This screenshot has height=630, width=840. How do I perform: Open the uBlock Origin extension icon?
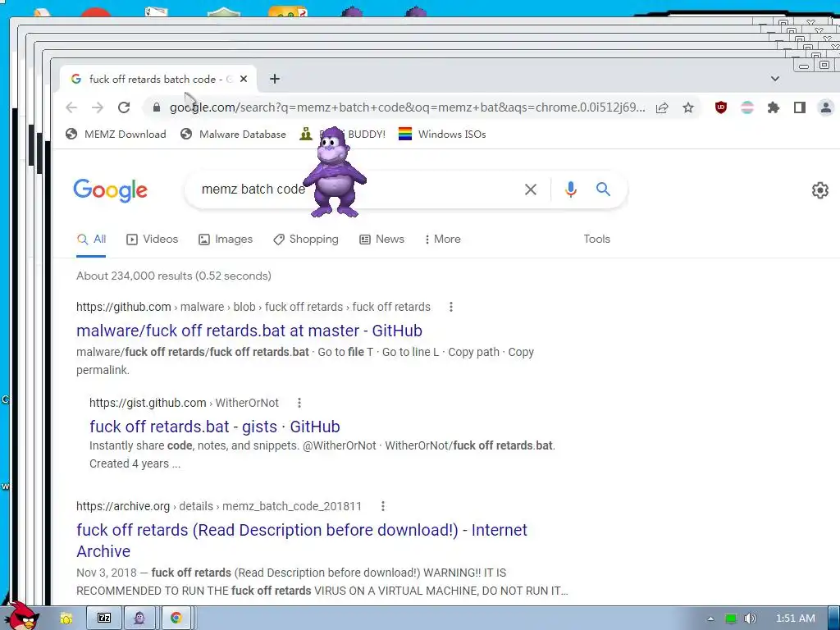pos(721,107)
